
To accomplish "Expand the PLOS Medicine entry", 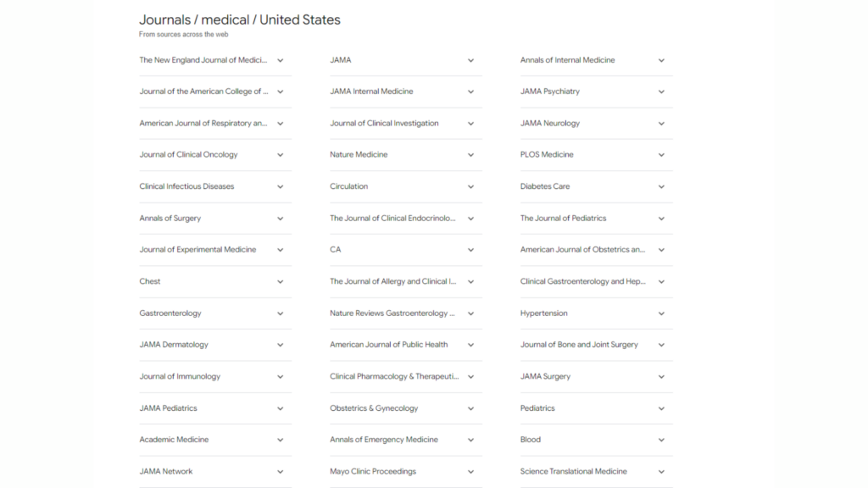I will [662, 154].
